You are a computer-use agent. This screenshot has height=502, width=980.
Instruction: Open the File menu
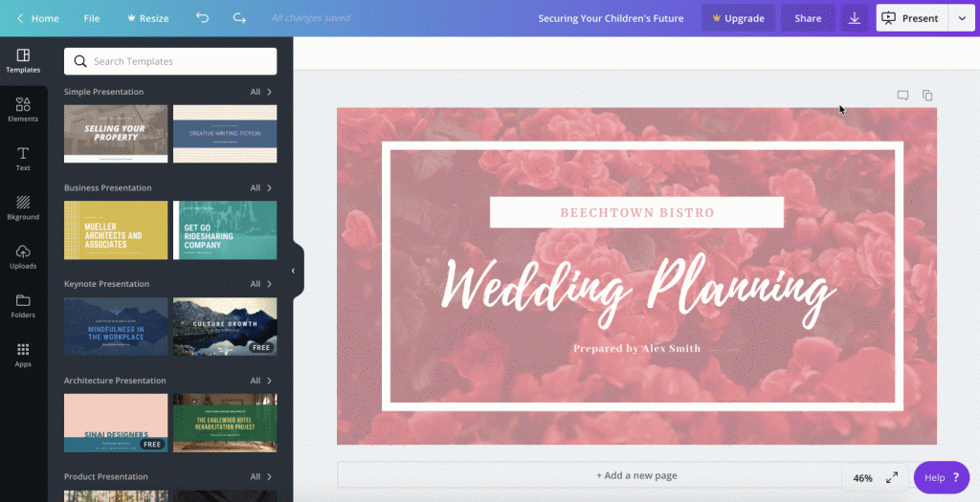(92, 18)
